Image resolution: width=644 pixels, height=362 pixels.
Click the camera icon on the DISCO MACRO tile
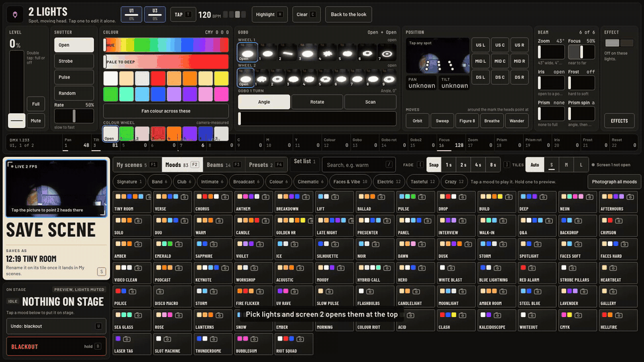tap(160, 292)
